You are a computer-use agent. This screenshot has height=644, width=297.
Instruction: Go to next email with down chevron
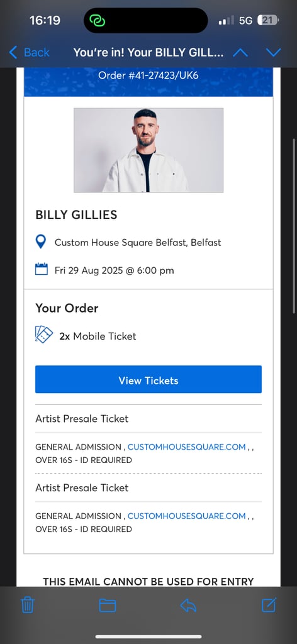[x=273, y=53]
